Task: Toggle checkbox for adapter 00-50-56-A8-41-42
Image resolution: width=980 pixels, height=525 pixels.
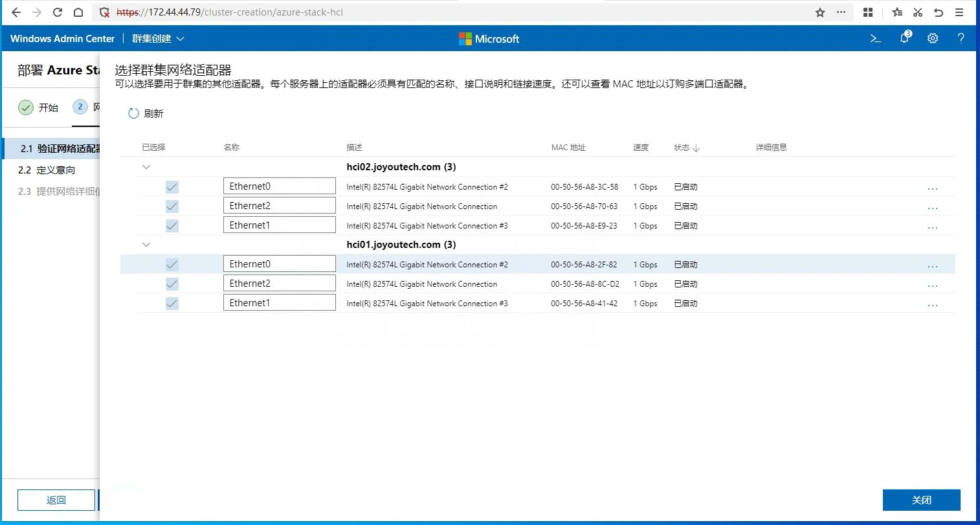Action: (x=172, y=304)
